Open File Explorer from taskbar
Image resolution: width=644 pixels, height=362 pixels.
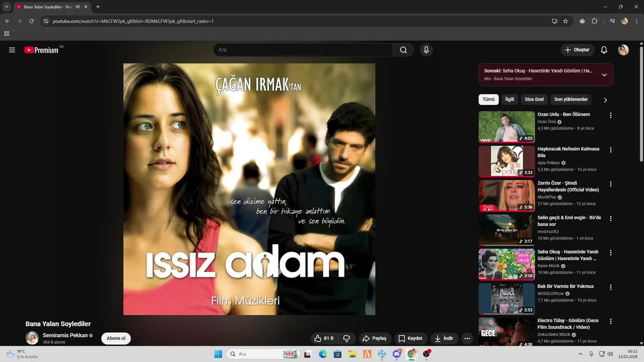pos(352,354)
